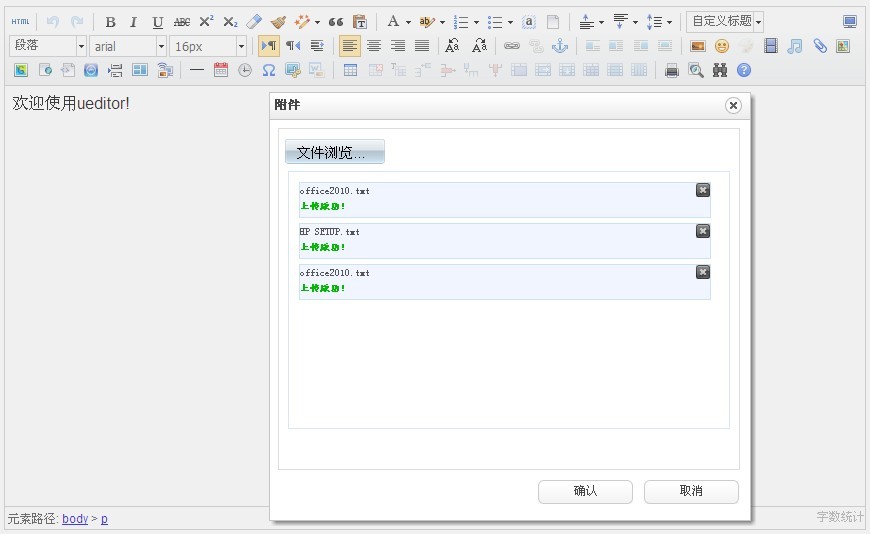This screenshot has height=534, width=870.
Task: Toggle right alignment
Action: pyautogui.click(x=398, y=46)
